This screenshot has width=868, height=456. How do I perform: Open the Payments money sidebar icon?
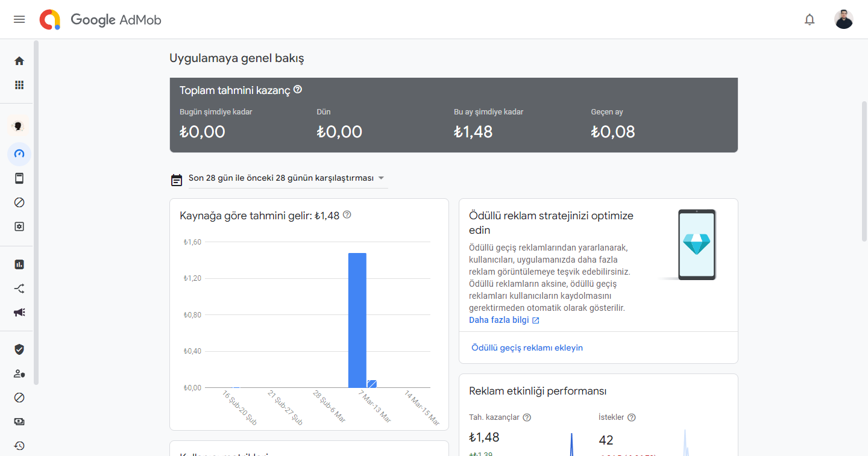[19, 422]
